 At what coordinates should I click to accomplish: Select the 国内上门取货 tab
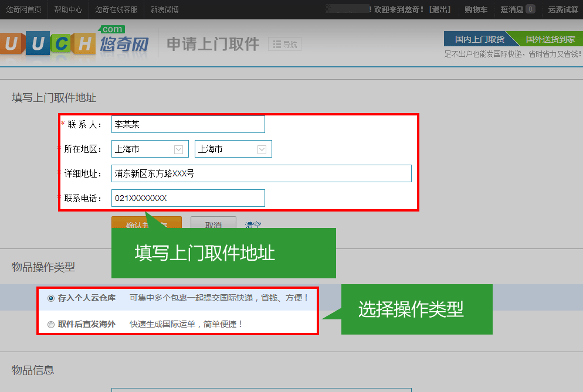[480, 39]
